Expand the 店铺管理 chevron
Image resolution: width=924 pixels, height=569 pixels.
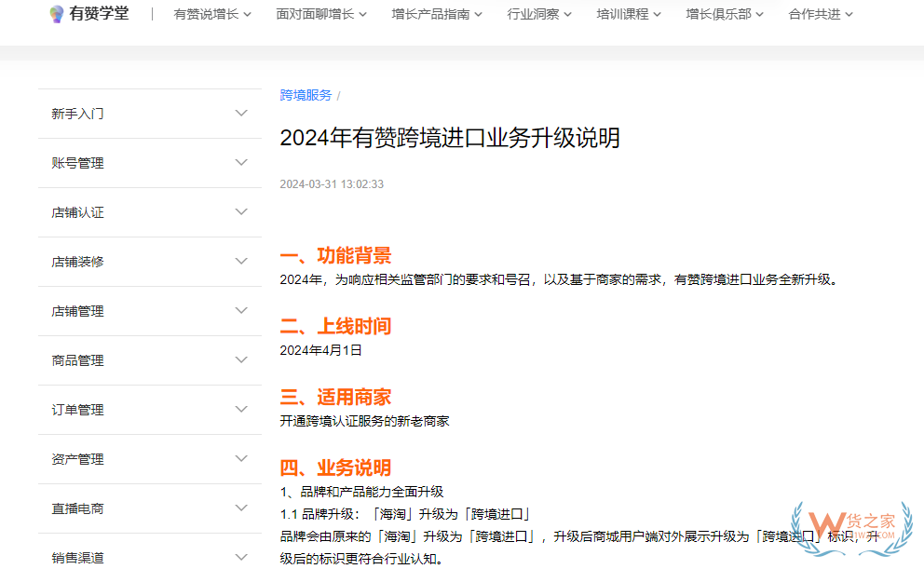[x=241, y=310]
